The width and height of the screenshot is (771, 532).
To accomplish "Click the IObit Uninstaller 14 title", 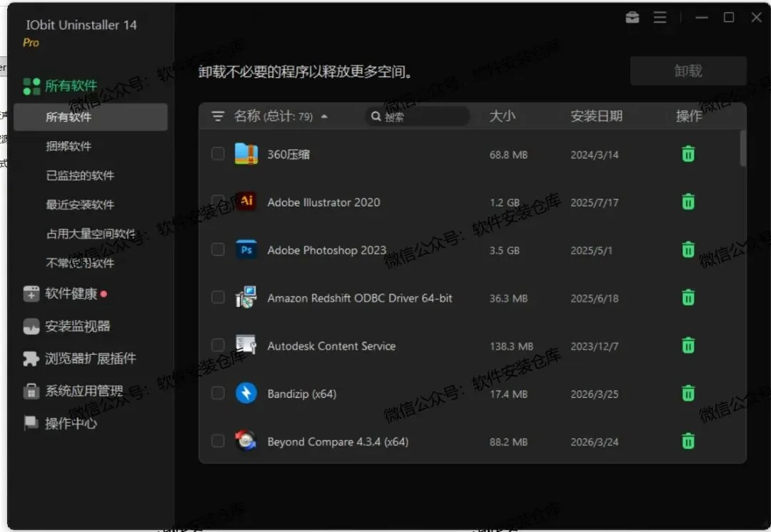I will (x=81, y=24).
